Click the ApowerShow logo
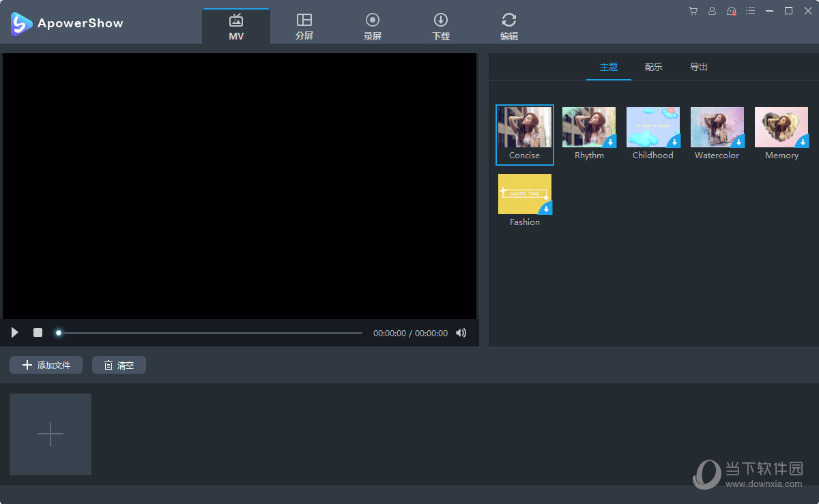Viewport: 819px width, 504px height. [x=67, y=23]
